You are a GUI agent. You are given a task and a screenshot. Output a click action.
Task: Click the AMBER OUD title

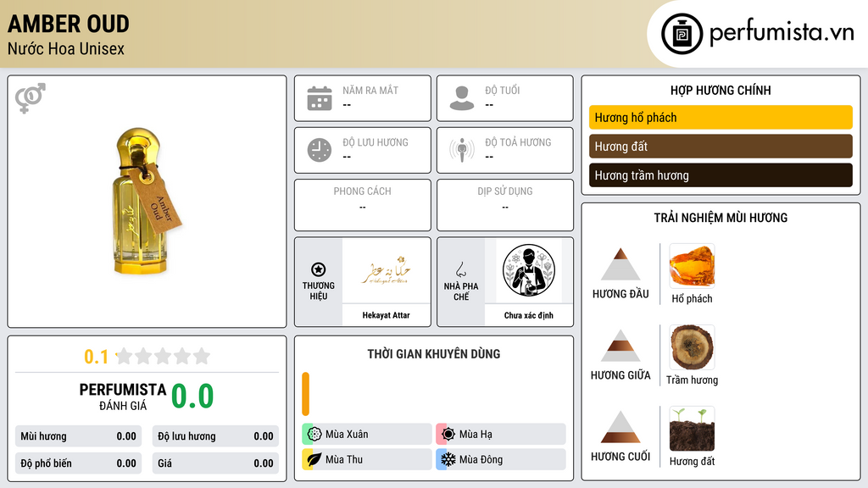coord(69,24)
